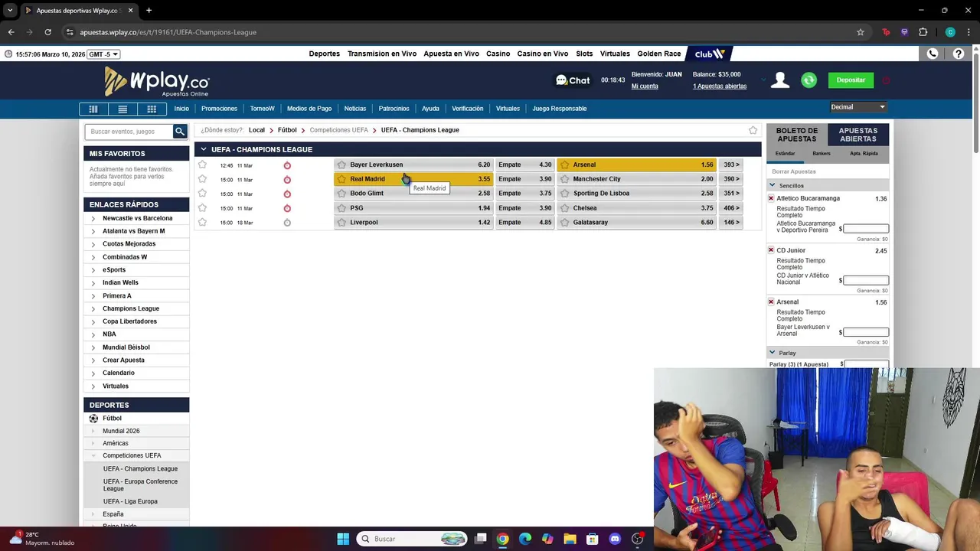980x551 pixels.
Task: Select Empate 4.85 for Liverpool match
Action: point(524,223)
